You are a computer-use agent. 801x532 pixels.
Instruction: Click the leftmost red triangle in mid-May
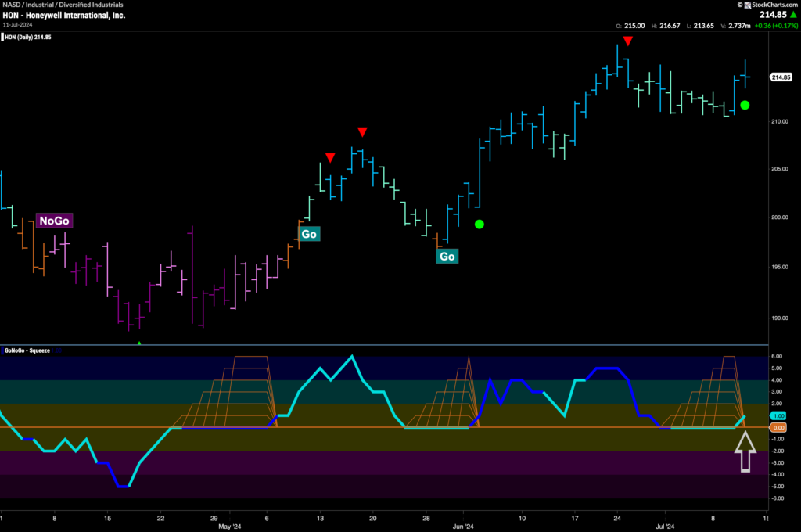point(330,158)
